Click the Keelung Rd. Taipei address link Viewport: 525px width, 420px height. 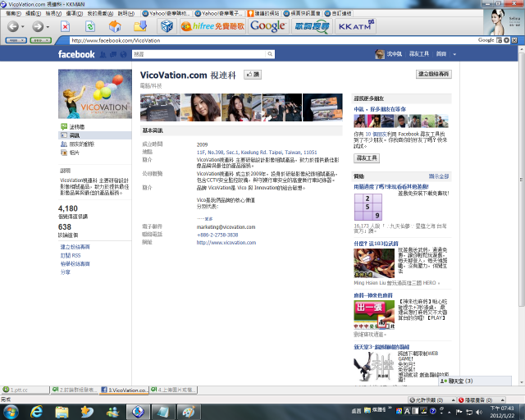click(x=257, y=153)
